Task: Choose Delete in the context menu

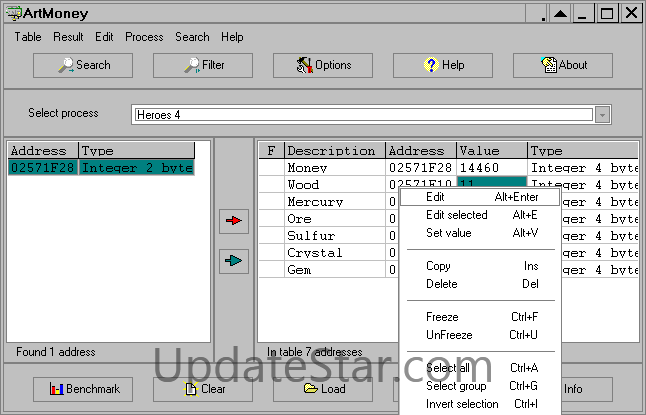Action: [480, 284]
